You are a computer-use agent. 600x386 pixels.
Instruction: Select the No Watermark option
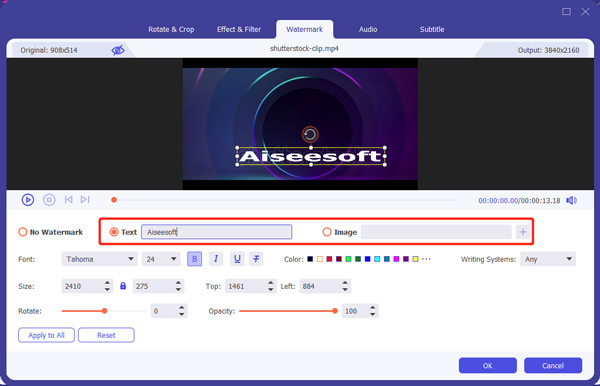pyautogui.click(x=23, y=232)
